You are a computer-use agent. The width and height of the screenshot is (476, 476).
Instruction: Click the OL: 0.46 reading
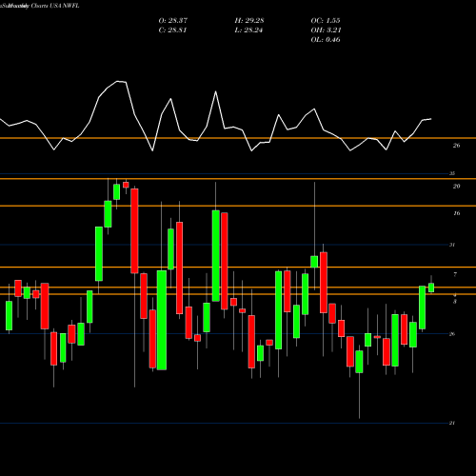[x=326, y=40]
